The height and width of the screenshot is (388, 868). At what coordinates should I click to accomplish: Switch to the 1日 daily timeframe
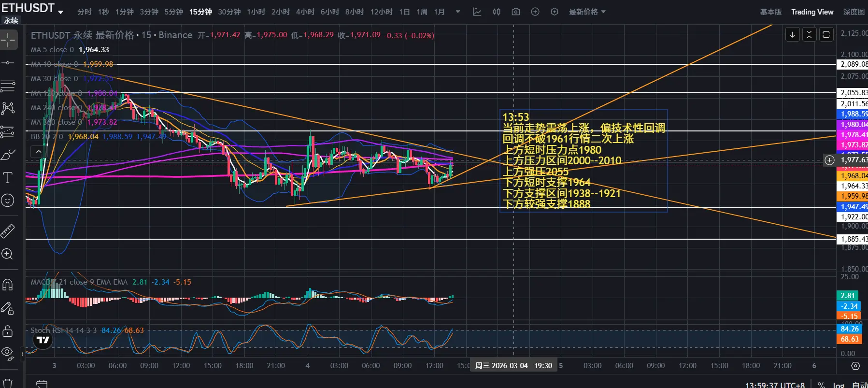pyautogui.click(x=405, y=12)
